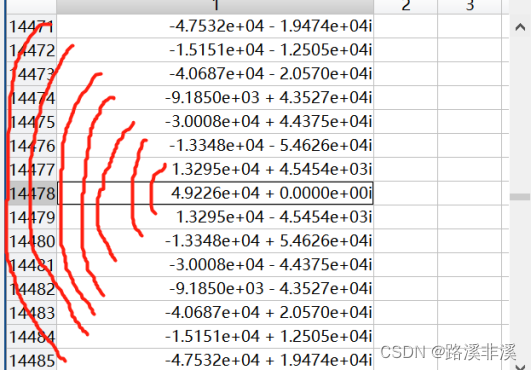Image resolution: width=532 pixels, height=370 pixels.
Task: Select row header 14481
Action: [32, 265]
